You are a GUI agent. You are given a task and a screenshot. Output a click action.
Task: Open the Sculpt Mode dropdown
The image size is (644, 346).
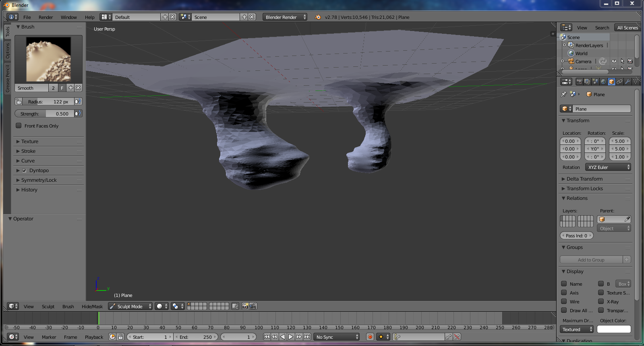pos(130,306)
